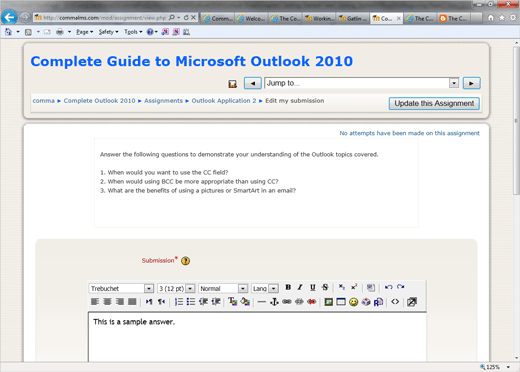The width and height of the screenshot is (520, 372).
Task: Click Update this Assignment button
Action: pyautogui.click(x=434, y=103)
